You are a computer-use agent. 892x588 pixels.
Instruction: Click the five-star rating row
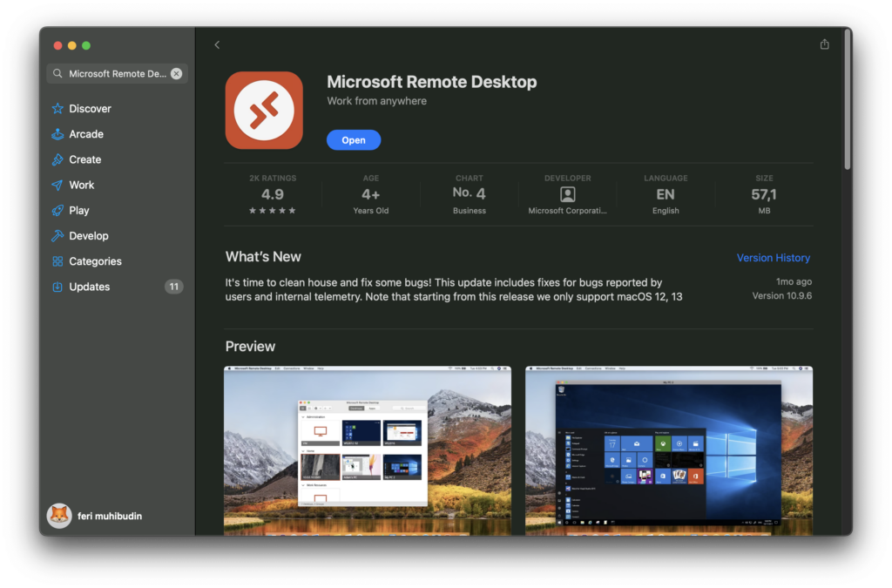[x=273, y=211]
